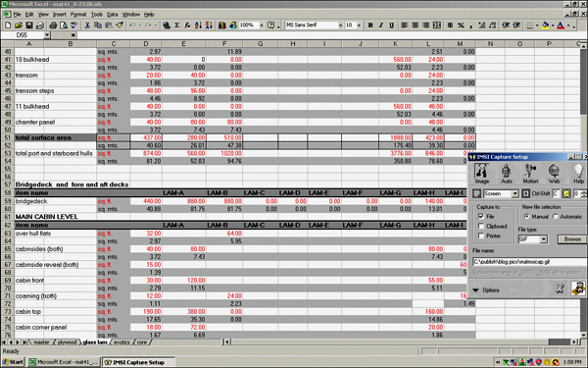The width and height of the screenshot is (588, 368).
Task: Toggle italic formatting
Action: [381, 26]
